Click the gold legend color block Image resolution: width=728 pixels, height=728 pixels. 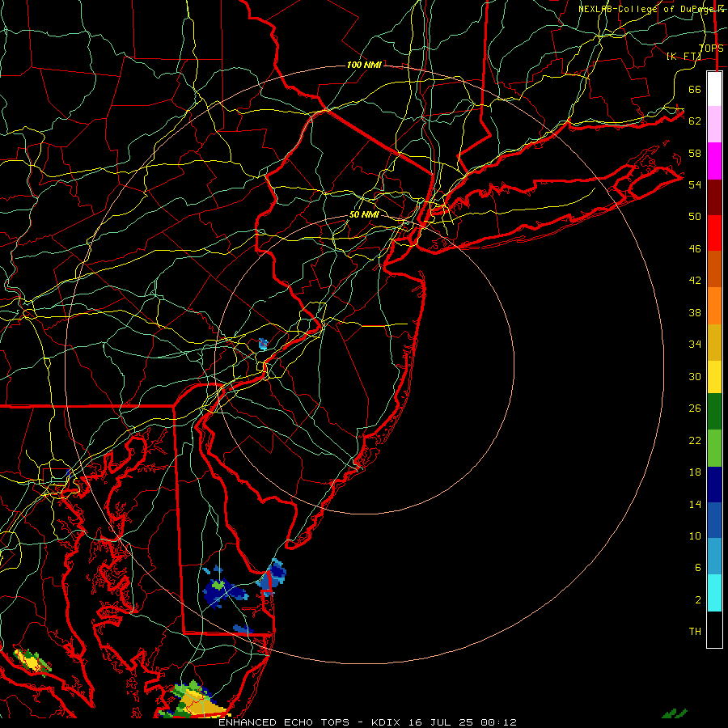point(714,342)
